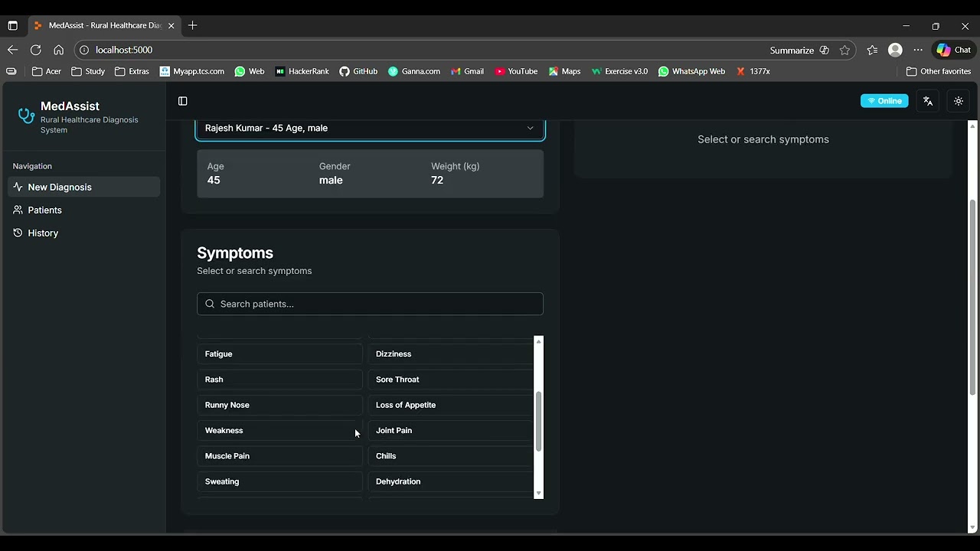Viewport: 980px width, 551px height.
Task: Expand the Rajesh Kumar patient dropdown
Action: 370,129
